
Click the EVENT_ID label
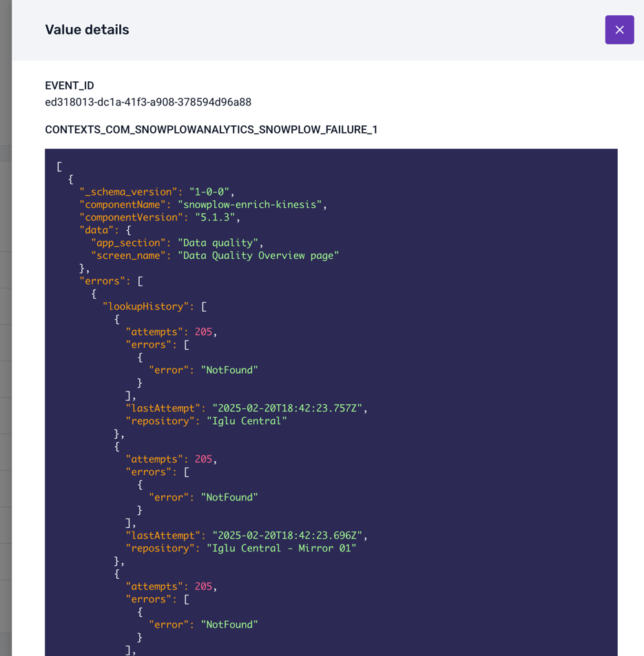coord(69,85)
